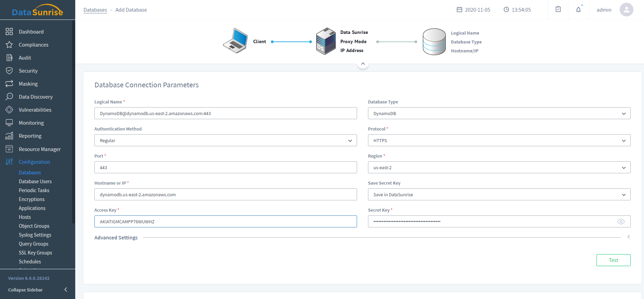Show the Secret Key using eye icon

[x=621, y=222]
